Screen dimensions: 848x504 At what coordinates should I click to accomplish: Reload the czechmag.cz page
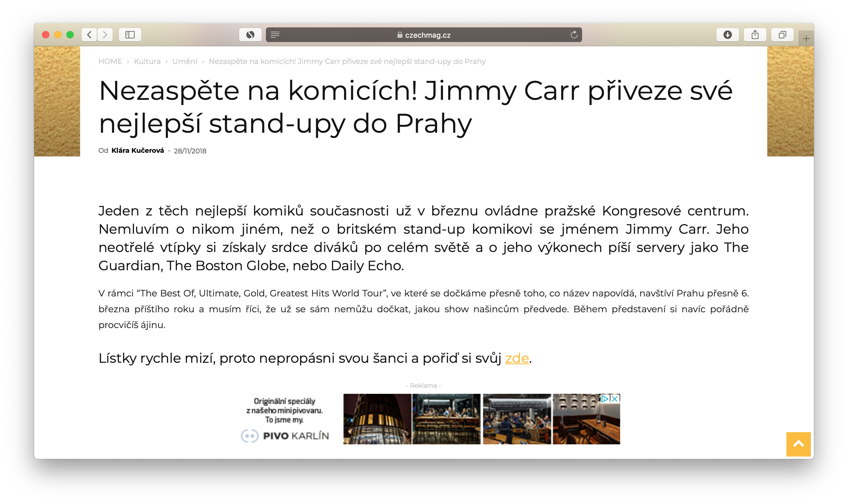[x=574, y=35]
